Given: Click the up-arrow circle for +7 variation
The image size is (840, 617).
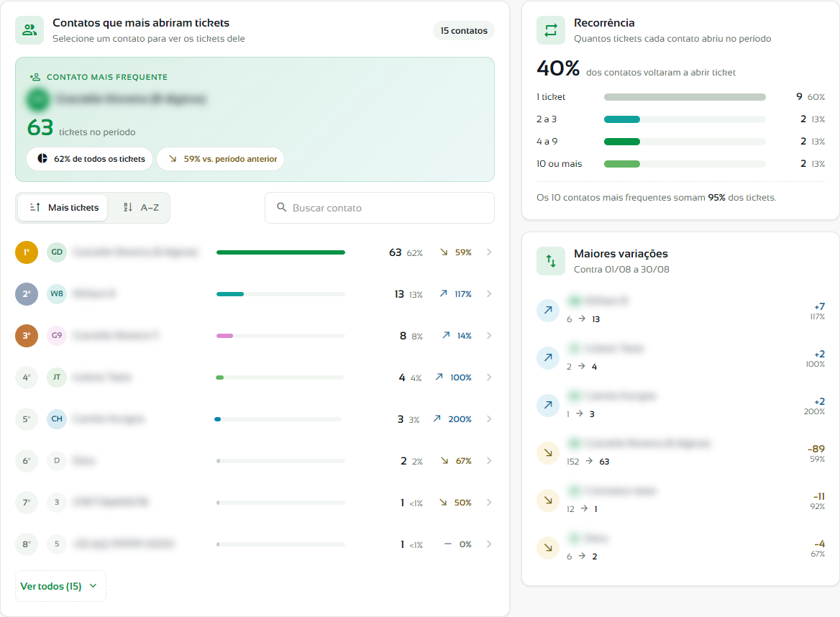Looking at the screenshot, I should (x=548, y=310).
